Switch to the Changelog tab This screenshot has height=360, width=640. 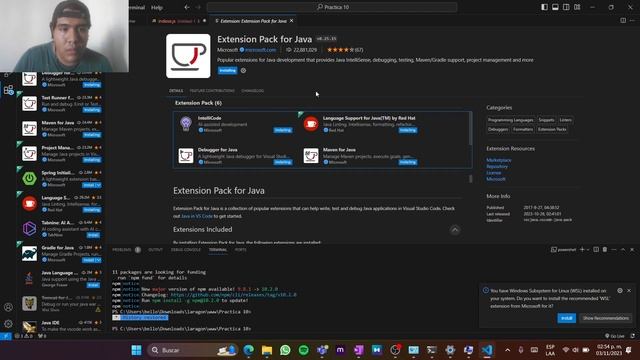click(x=253, y=91)
